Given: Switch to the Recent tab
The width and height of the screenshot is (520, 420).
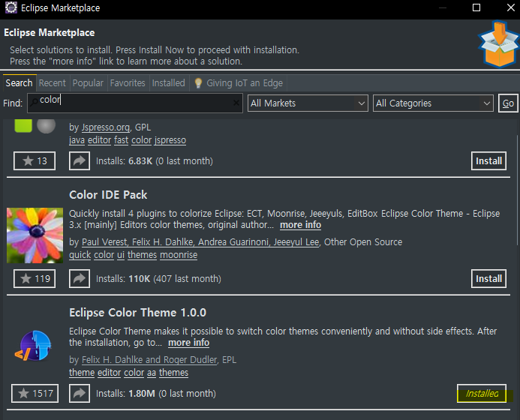Looking at the screenshot, I should click(x=53, y=82).
